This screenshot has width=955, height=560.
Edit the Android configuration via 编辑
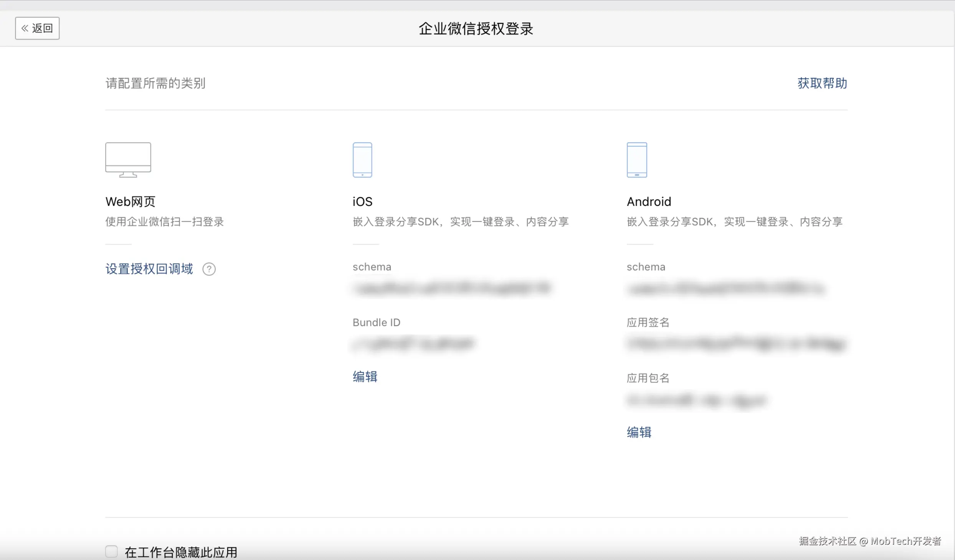click(639, 432)
